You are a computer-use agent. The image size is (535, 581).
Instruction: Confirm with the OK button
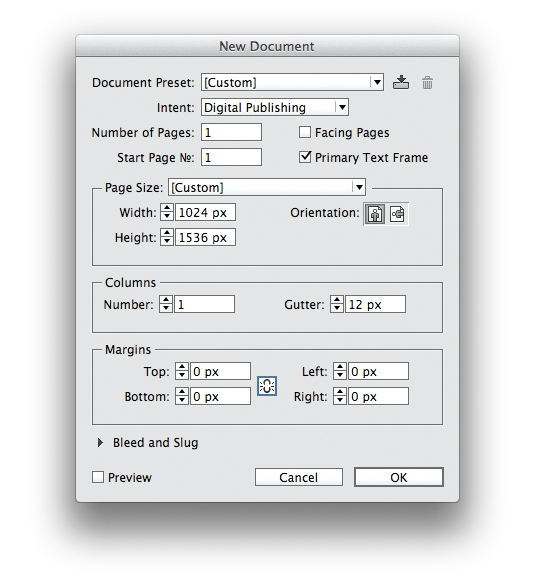[x=399, y=477]
